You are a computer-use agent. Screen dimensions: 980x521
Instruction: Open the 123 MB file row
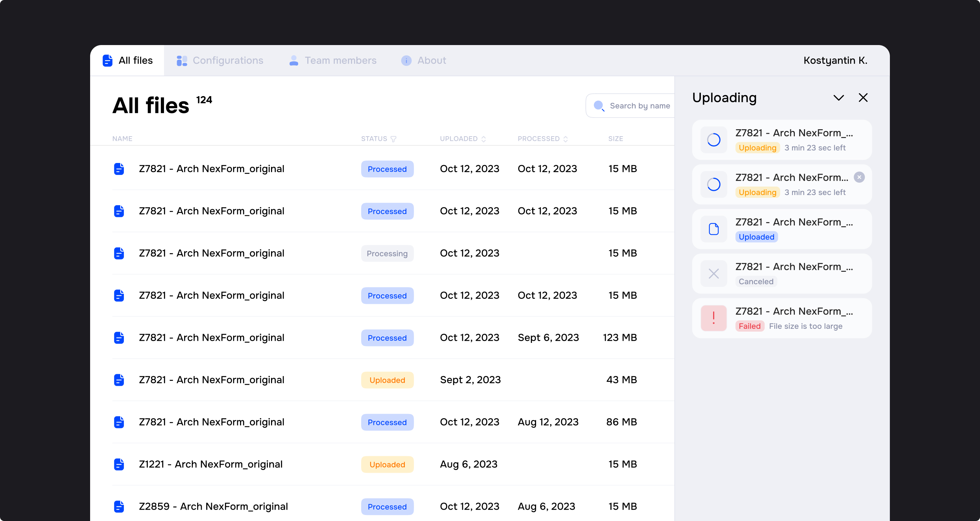point(211,338)
